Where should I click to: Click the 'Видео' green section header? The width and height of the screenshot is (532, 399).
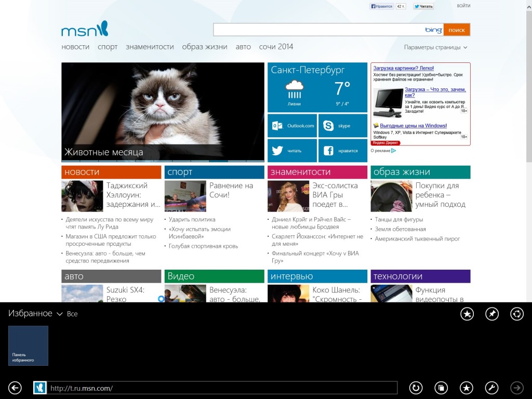[215, 276]
